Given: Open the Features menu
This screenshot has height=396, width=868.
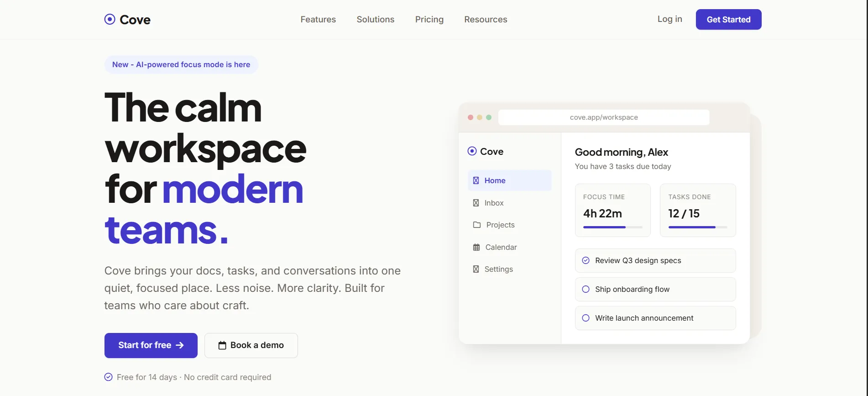Looking at the screenshot, I should [x=318, y=19].
